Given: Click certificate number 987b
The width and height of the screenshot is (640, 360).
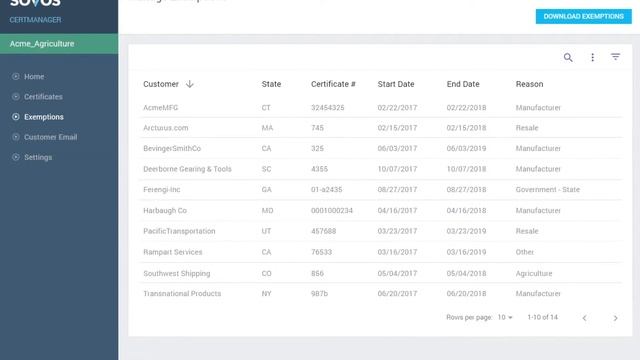Looking at the screenshot, I should [x=319, y=293].
